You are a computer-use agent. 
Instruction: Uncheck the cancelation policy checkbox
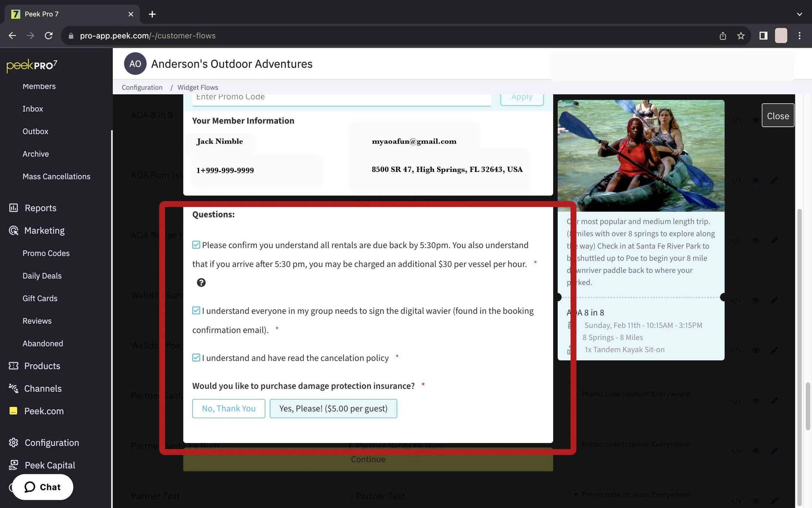[196, 358]
